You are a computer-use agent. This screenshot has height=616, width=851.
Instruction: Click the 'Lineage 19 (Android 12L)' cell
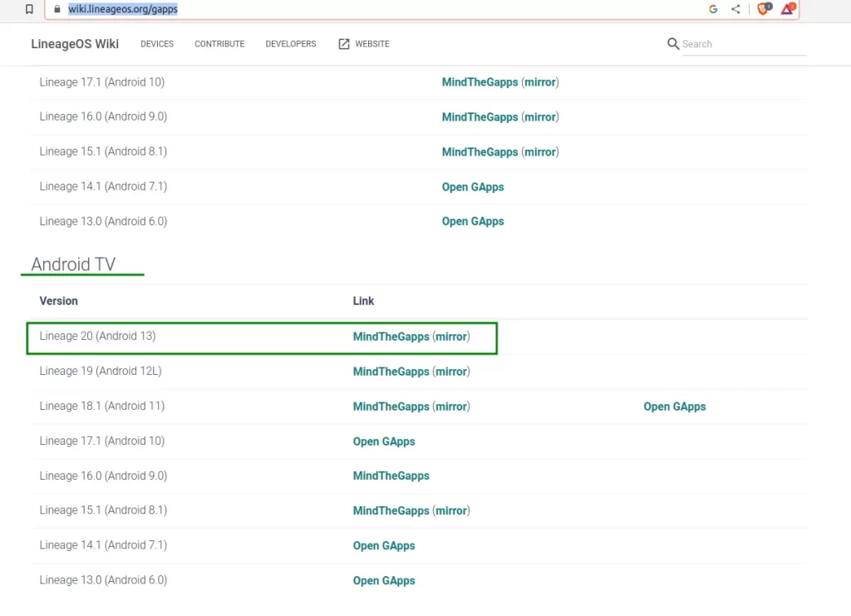101,372
